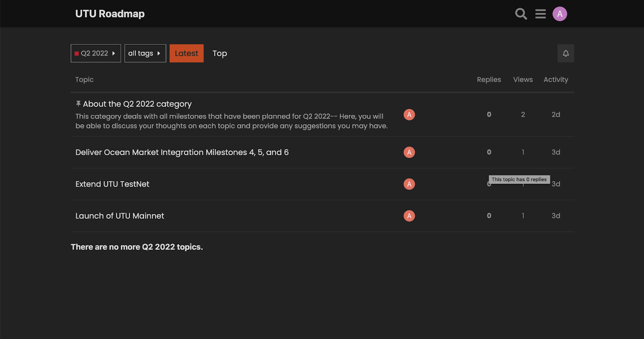Click reply count for About the Q2 2022 category
The height and width of the screenshot is (339, 644).
[x=489, y=114]
